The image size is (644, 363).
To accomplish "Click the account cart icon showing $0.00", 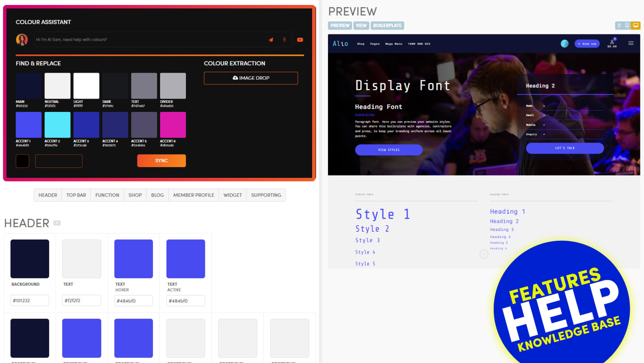I will coord(612,43).
